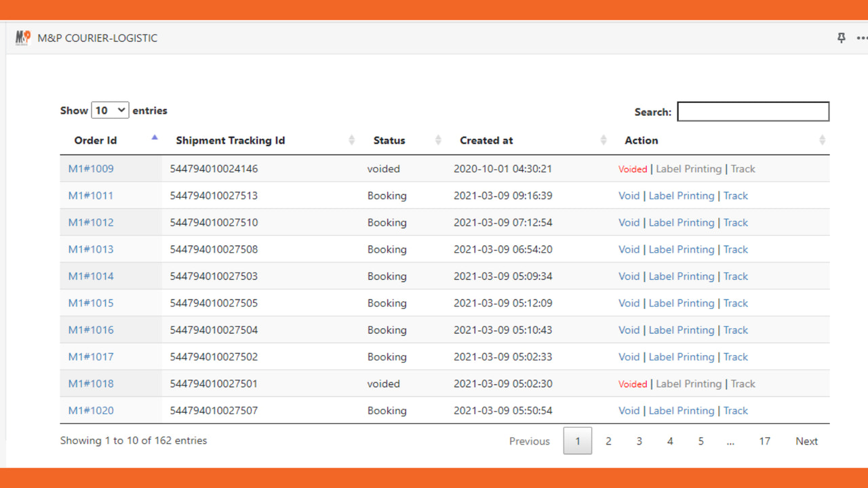Open Label Printing for order M1#1013

coord(682,249)
